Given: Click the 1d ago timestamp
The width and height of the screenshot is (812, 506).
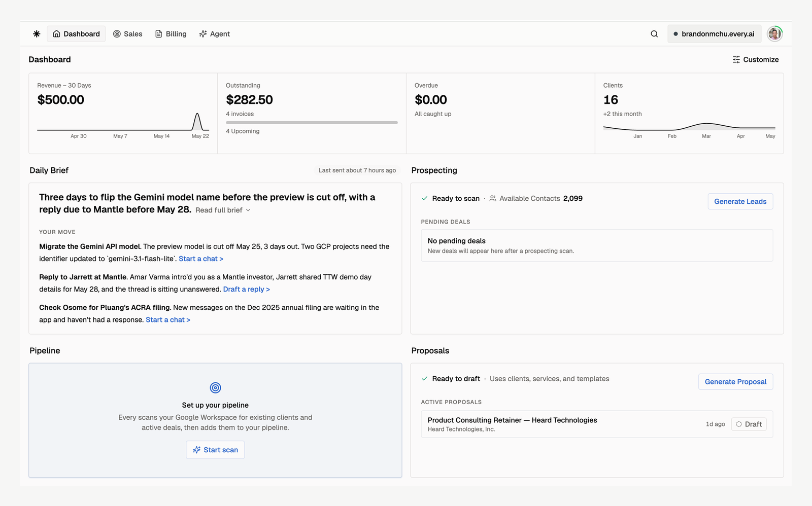Looking at the screenshot, I should point(715,424).
